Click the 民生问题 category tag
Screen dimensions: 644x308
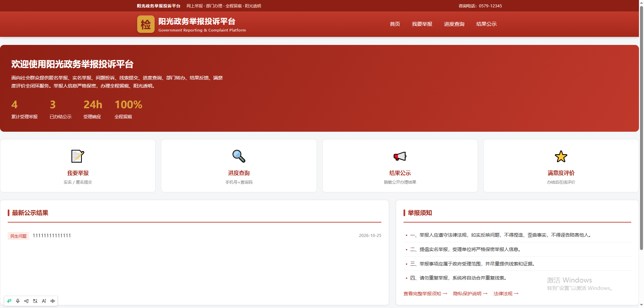18,236
